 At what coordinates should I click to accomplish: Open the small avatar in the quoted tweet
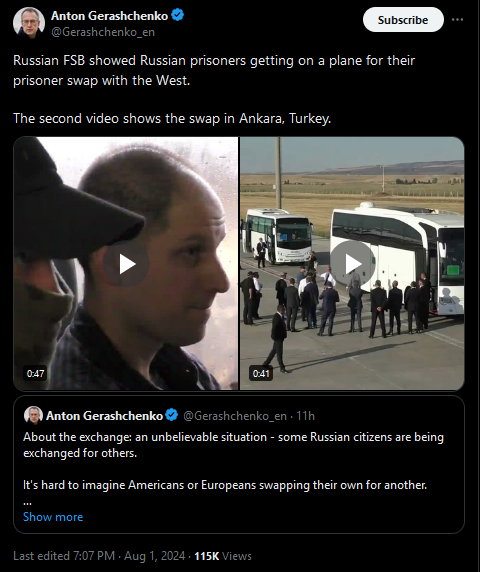tap(33, 416)
